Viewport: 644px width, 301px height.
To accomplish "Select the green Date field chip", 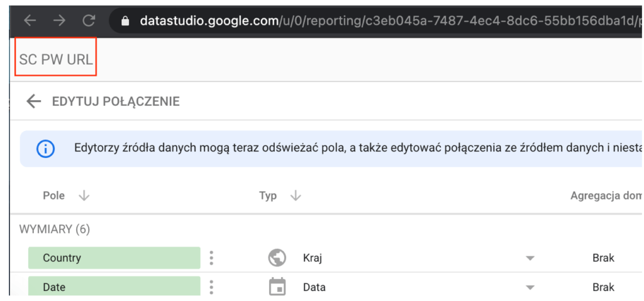I will 114,287.
